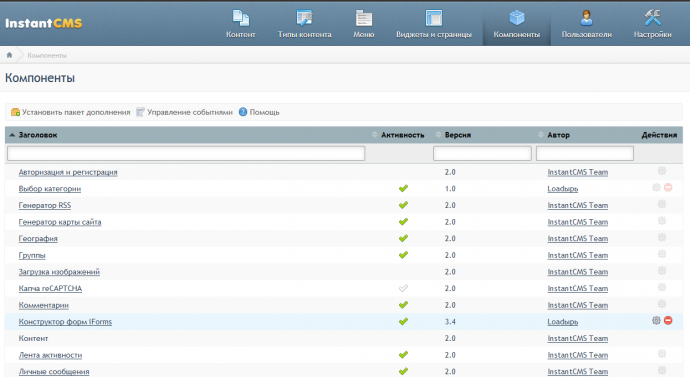Toggle activity of Конструктор форм iForms
Viewport: 690px width, 377px height.
pos(403,322)
